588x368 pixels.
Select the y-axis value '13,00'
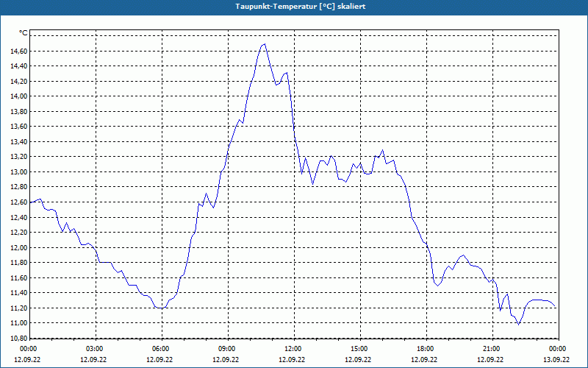(x=19, y=172)
